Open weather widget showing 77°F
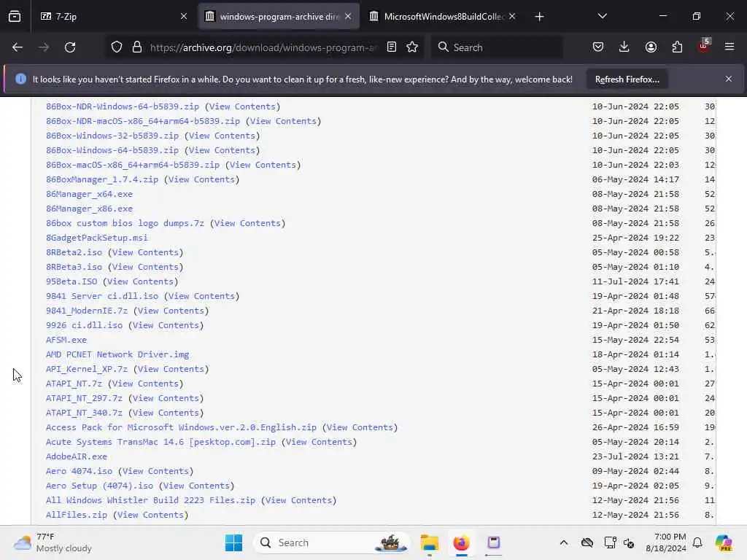The image size is (747, 560). (x=53, y=542)
